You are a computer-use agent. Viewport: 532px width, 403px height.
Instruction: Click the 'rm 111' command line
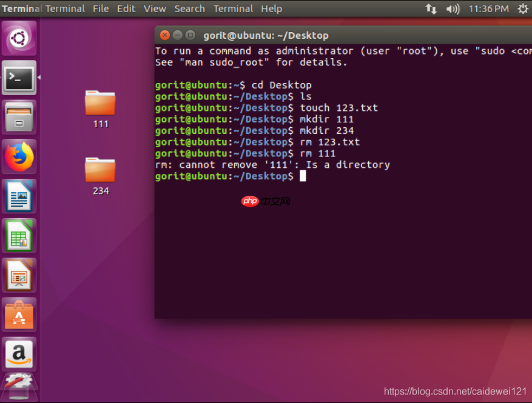pyautogui.click(x=245, y=153)
